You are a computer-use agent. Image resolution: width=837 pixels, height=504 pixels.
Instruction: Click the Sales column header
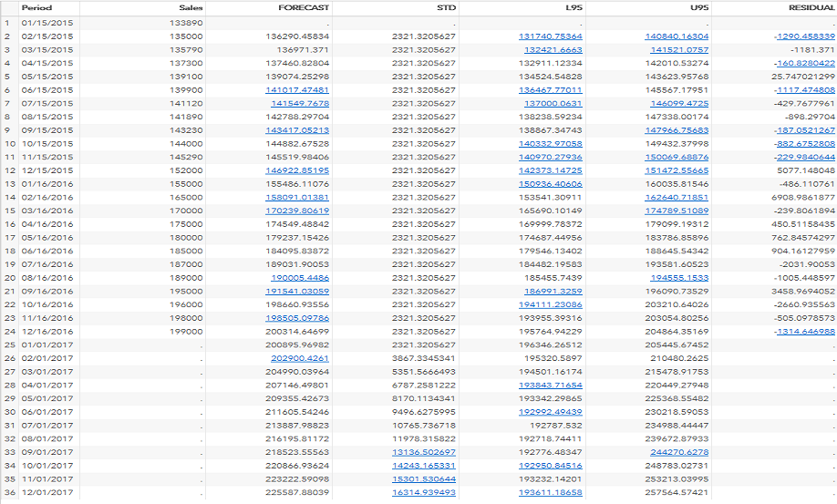[x=191, y=7]
